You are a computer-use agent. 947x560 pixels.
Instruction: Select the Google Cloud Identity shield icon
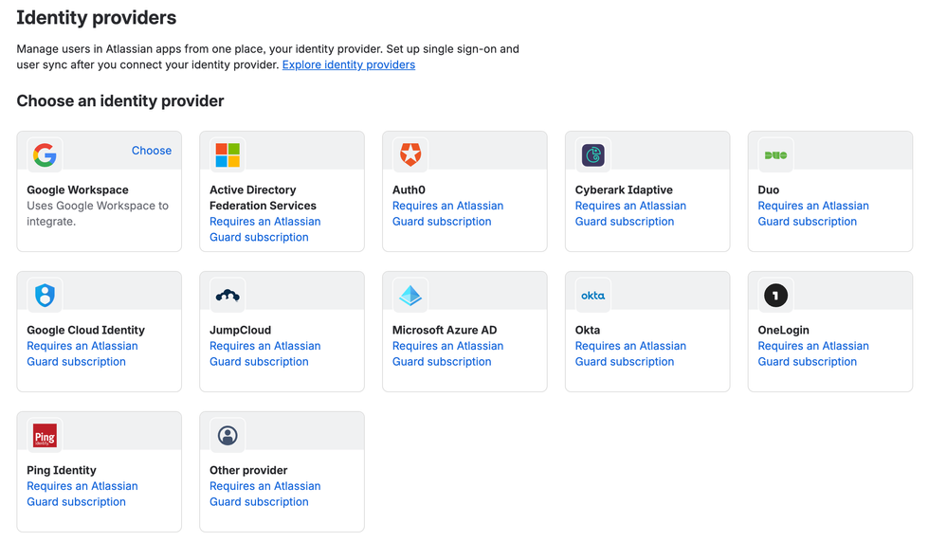[45, 295]
